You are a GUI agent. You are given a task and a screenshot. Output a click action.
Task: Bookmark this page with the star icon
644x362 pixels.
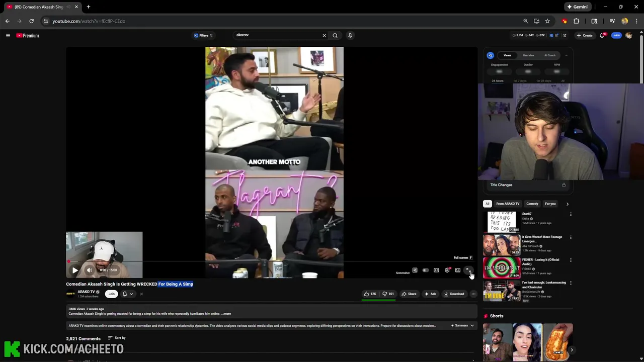pos(547,21)
